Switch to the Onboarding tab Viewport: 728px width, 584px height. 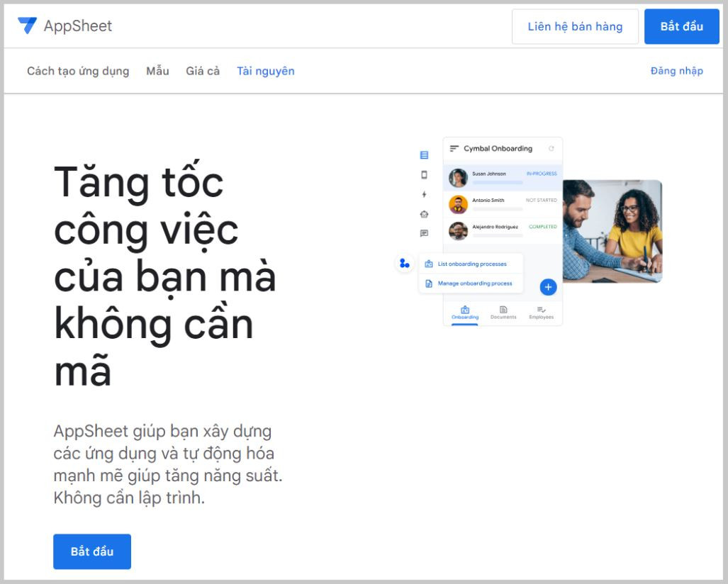click(465, 313)
